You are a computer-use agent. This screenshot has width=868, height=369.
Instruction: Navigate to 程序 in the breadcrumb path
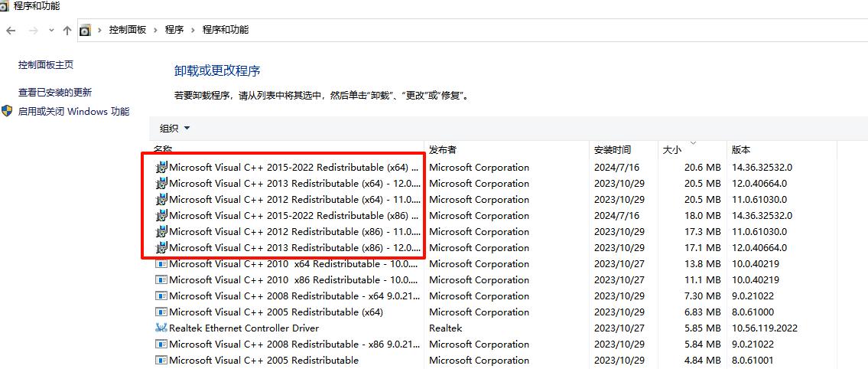click(x=174, y=30)
